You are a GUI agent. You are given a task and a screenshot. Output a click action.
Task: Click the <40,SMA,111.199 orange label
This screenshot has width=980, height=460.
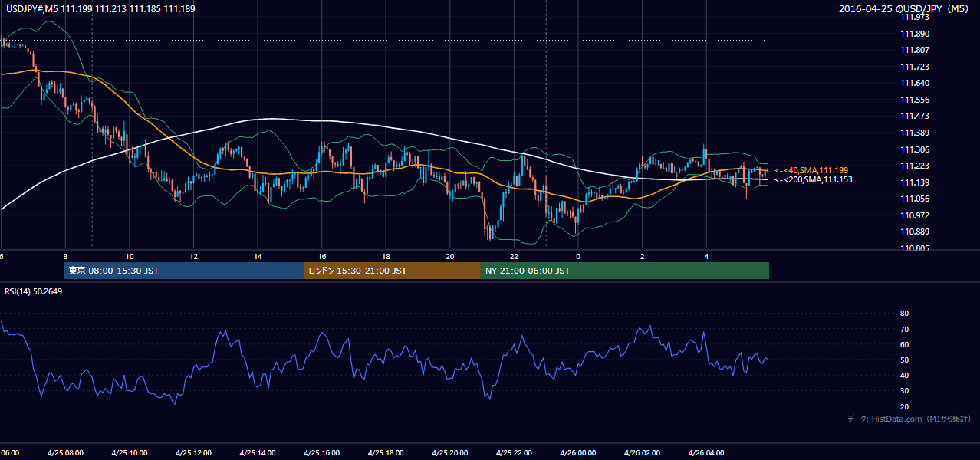(811, 170)
